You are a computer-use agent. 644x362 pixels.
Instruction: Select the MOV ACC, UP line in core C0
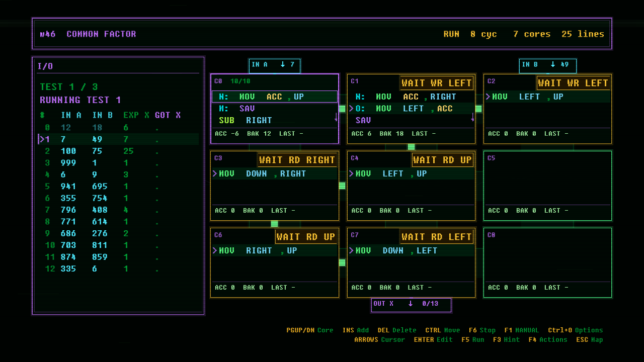(x=275, y=97)
